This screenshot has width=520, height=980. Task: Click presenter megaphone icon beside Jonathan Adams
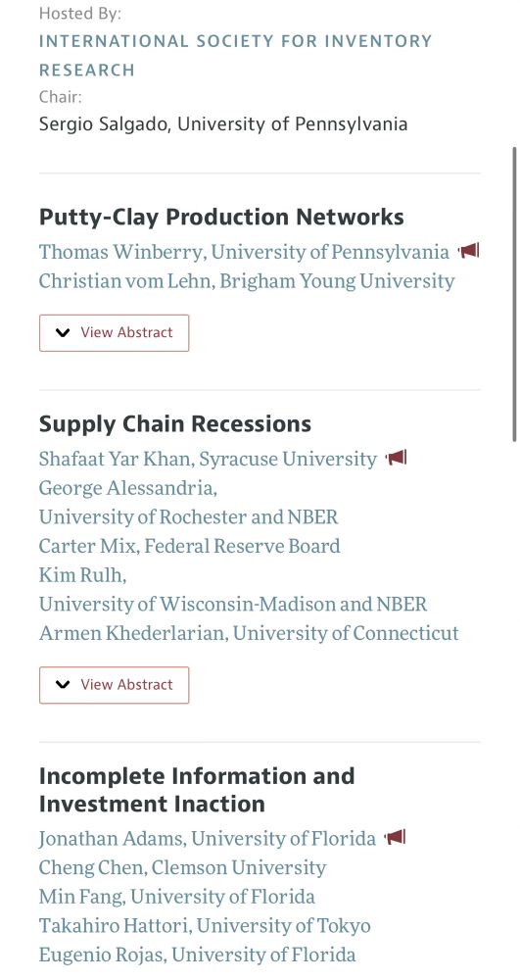coord(395,837)
